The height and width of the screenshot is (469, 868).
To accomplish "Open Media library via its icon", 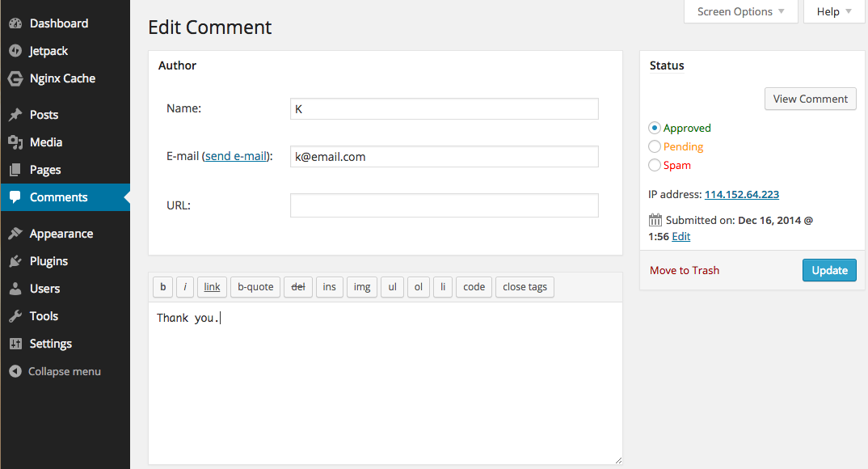I will point(15,142).
